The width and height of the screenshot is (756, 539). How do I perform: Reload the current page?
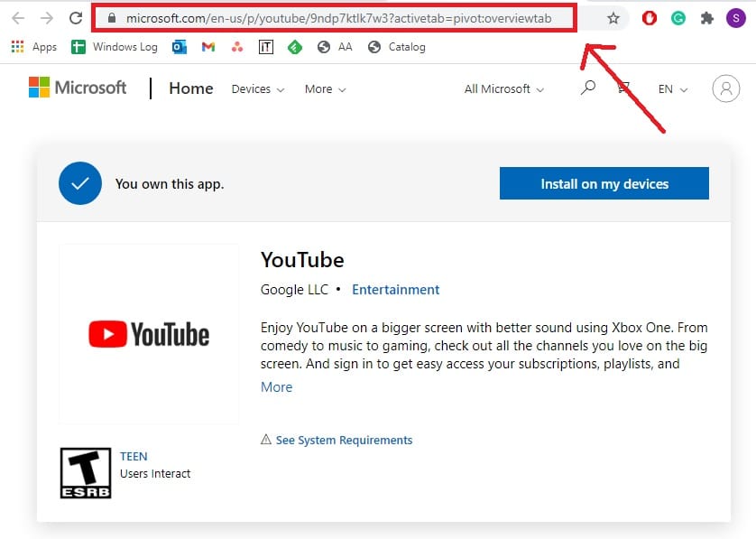point(75,17)
